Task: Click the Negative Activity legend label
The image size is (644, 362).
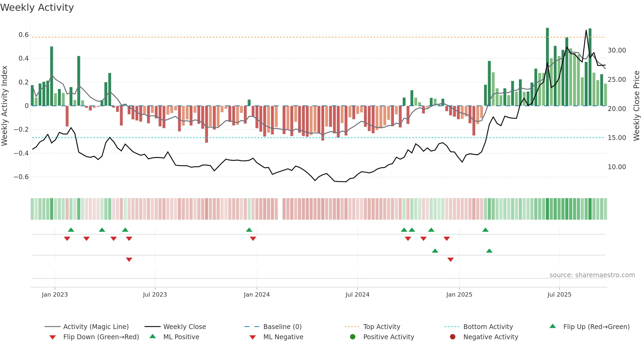Action: point(491,337)
